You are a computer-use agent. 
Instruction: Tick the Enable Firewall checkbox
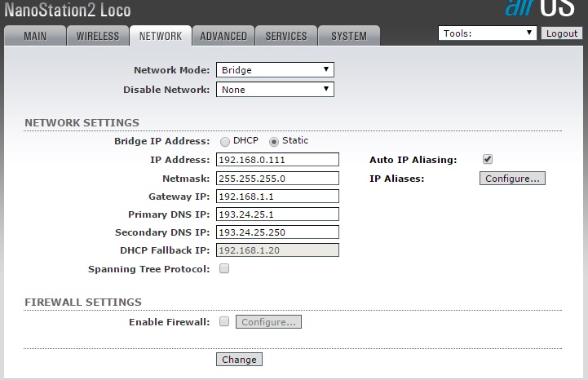click(x=224, y=321)
